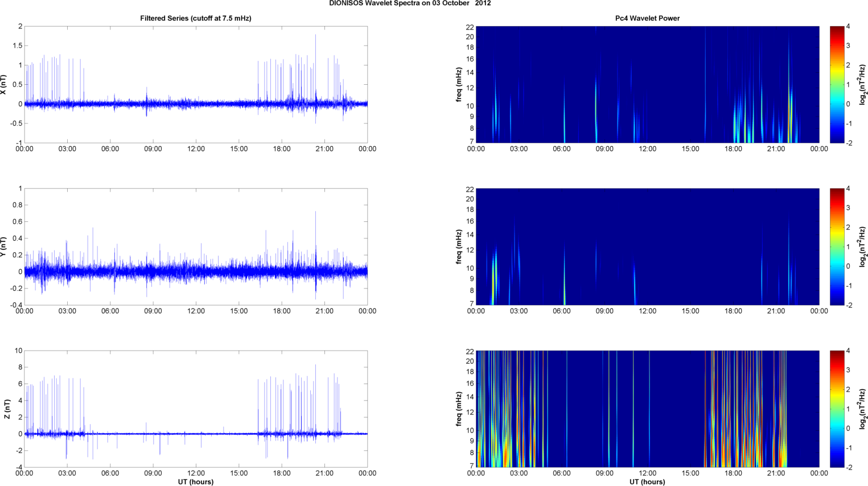Click the colorbar beside the bottom spectrogram
Screen dimensions: 868x486
click(x=837, y=409)
